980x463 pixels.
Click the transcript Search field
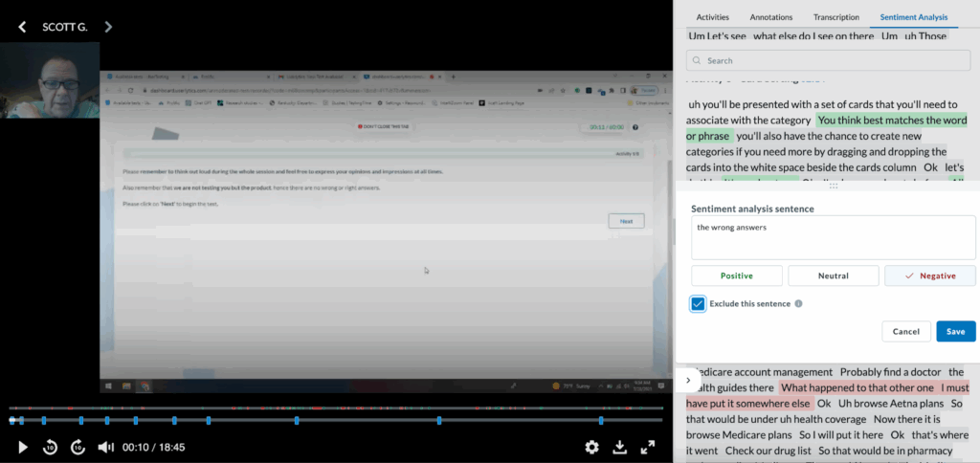pyautogui.click(x=833, y=60)
